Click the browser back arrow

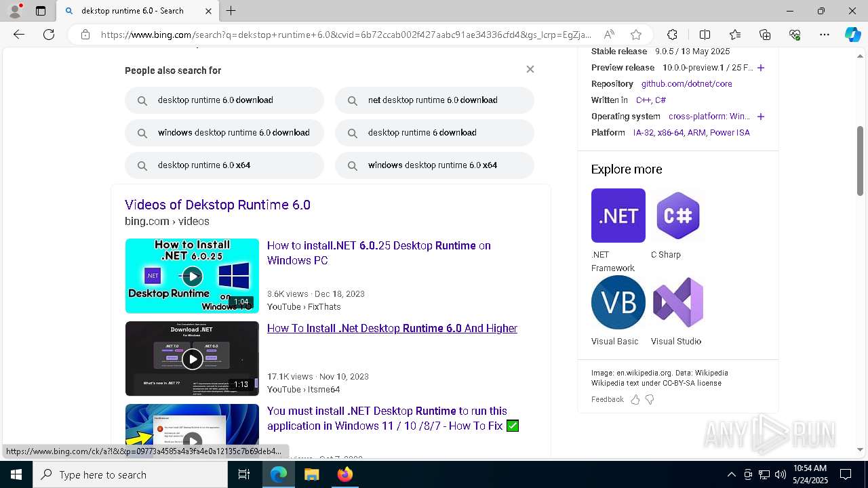(19, 35)
